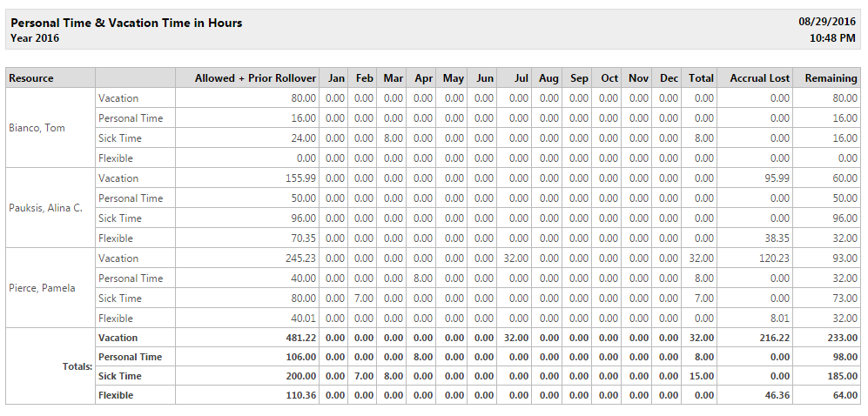Image resolution: width=868 pixels, height=416 pixels.
Task: Click the Totals row label
Action: (x=77, y=366)
